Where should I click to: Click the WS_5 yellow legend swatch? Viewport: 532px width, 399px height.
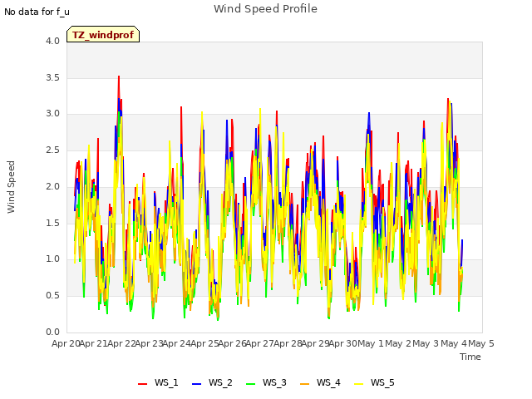click(x=358, y=384)
